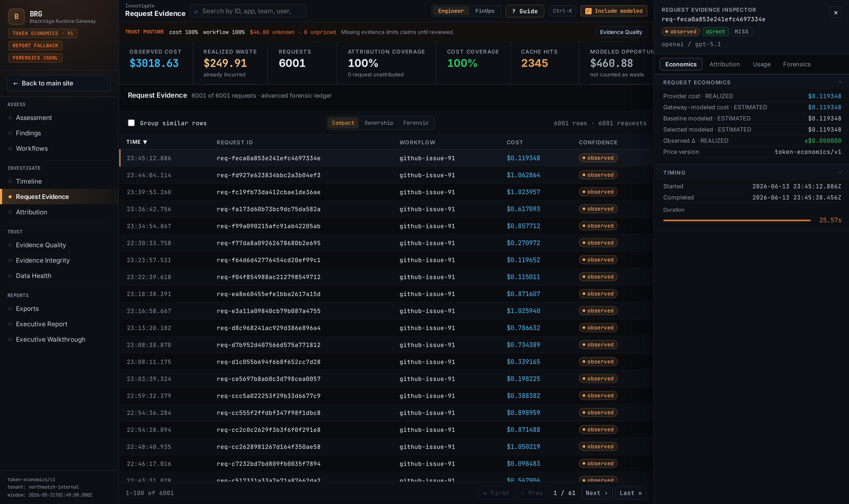Switch table view to Forensic
Viewport: 849px width, 504px height.
point(416,123)
